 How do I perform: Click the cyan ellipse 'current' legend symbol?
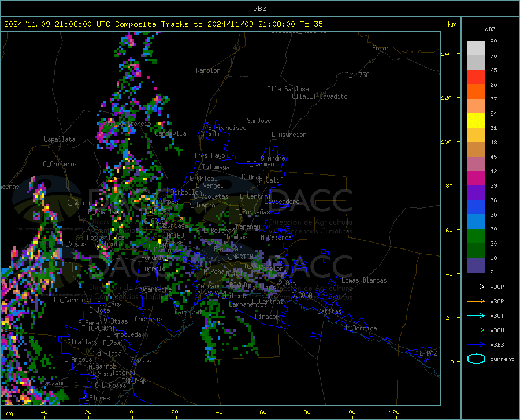476,359
